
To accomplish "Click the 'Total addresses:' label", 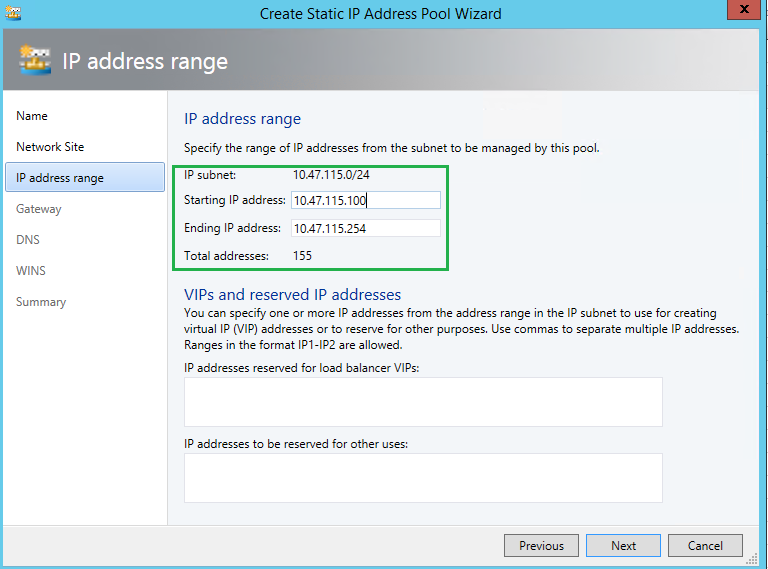I will pyautogui.click(x=226, y=256).
